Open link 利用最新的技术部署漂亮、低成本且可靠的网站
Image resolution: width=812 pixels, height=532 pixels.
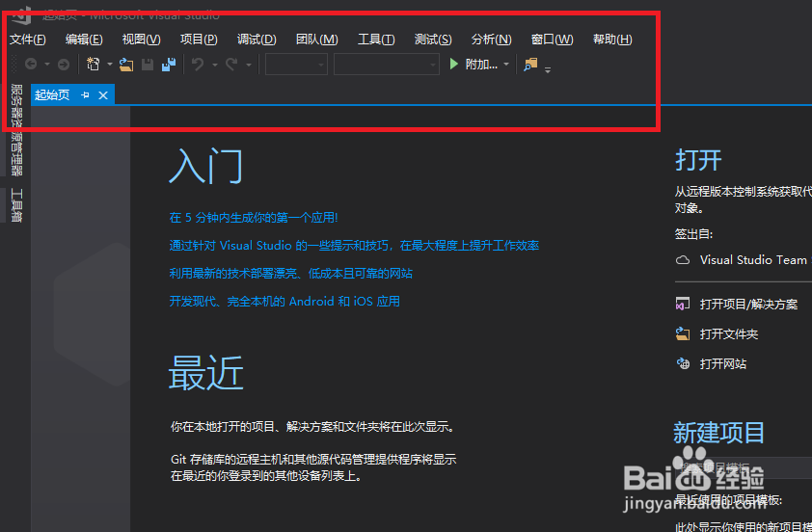pyautogui.click(x=290, y=274)
